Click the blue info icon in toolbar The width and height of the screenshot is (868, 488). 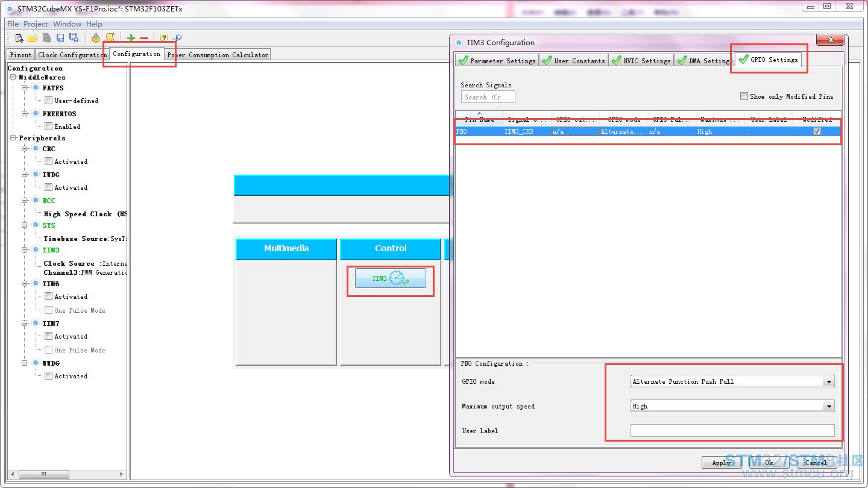pos(177,38)
